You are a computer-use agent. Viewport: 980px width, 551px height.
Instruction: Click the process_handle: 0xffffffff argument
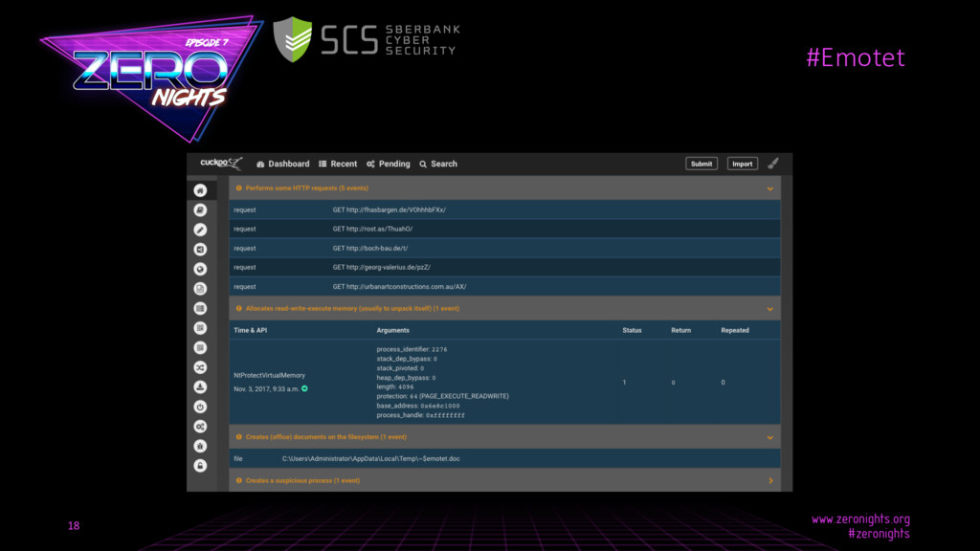click(x=421, y=415)
